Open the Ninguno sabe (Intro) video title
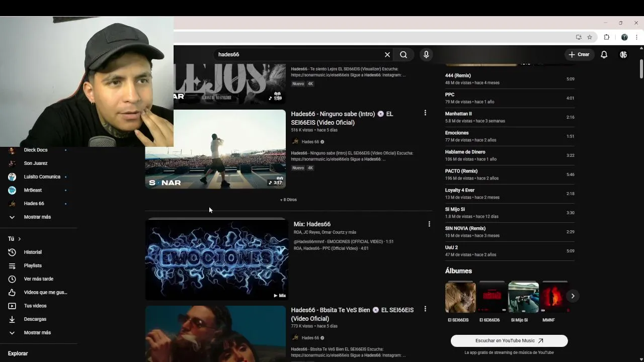644x362 pixels. point(343,118)
